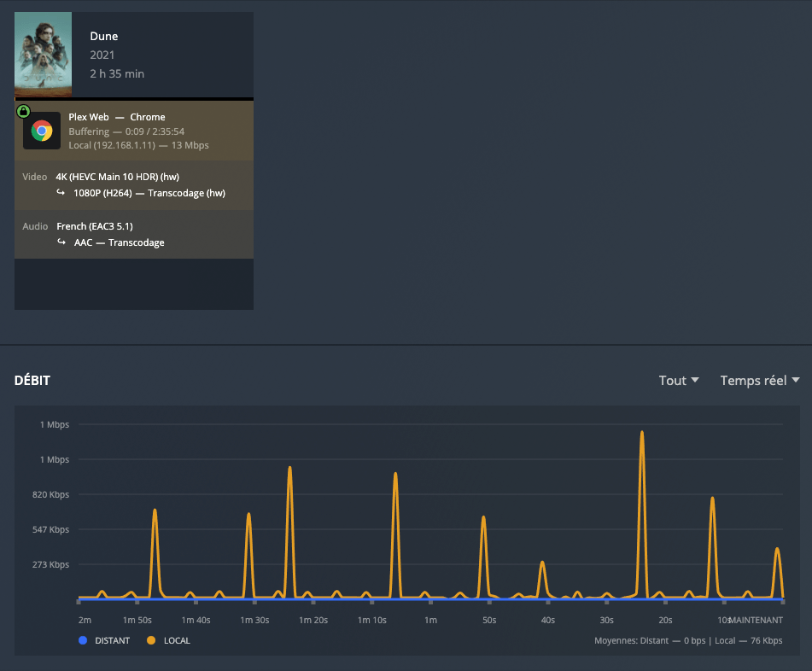Select the 4K HEVC Main 10 HDR video line
The image size is (812, 671).
point(123,177)
